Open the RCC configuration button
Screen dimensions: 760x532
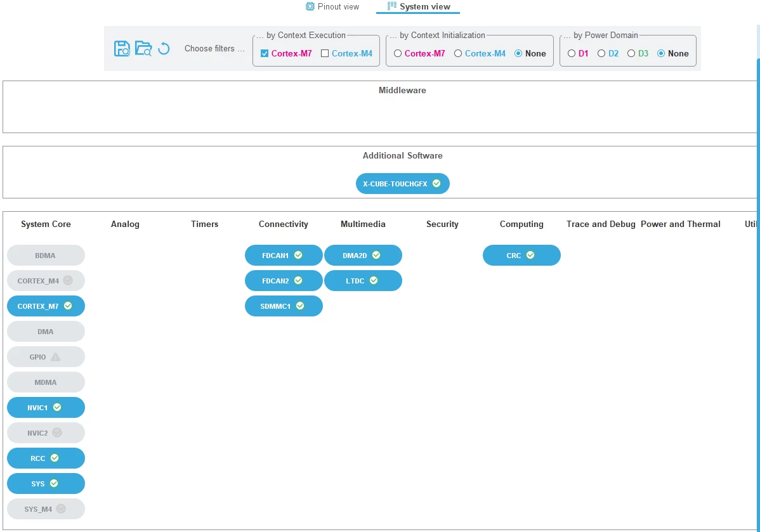click(x=46, y=458)
